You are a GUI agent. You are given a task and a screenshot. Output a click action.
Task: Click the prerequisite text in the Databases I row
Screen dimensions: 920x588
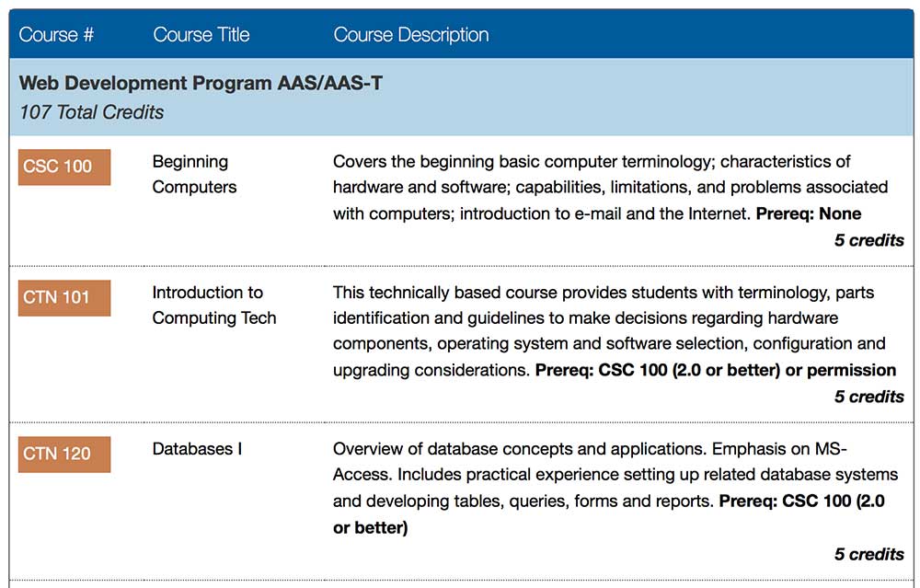[800, 502]
